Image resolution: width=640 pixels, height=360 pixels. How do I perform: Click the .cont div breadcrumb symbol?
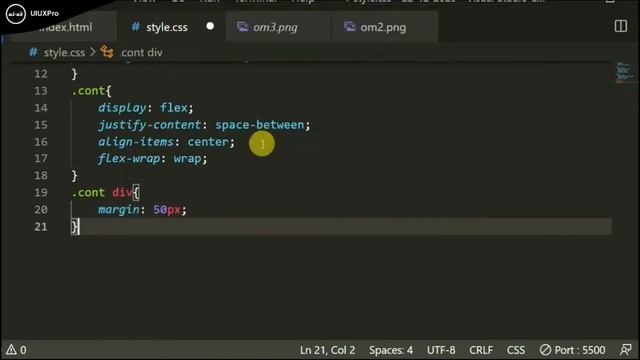pyautogui.click(x=141, y=53)
